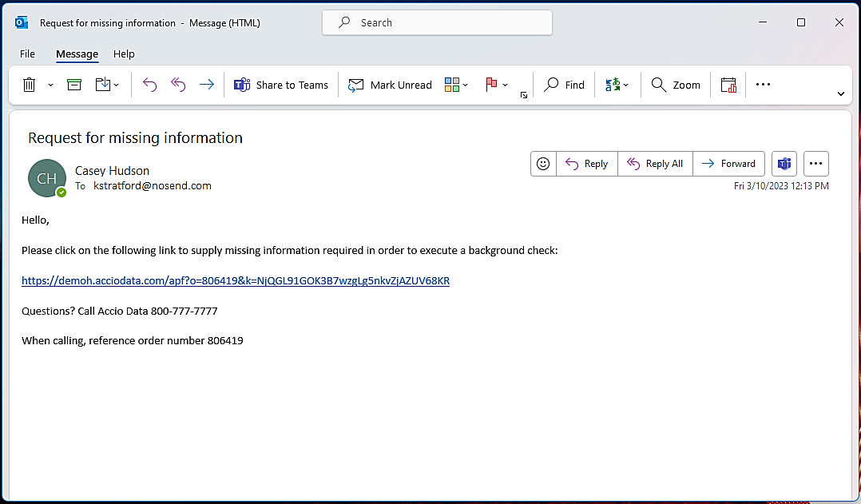Click the Forward arrow in ribbon toolbar
Screen dimensions: 861x504
pos(206,85)
